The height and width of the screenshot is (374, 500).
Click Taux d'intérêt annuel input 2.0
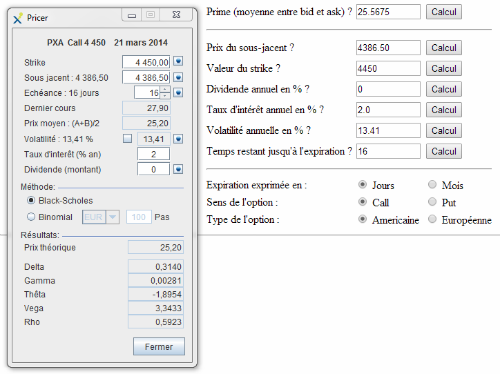(388, 110)
